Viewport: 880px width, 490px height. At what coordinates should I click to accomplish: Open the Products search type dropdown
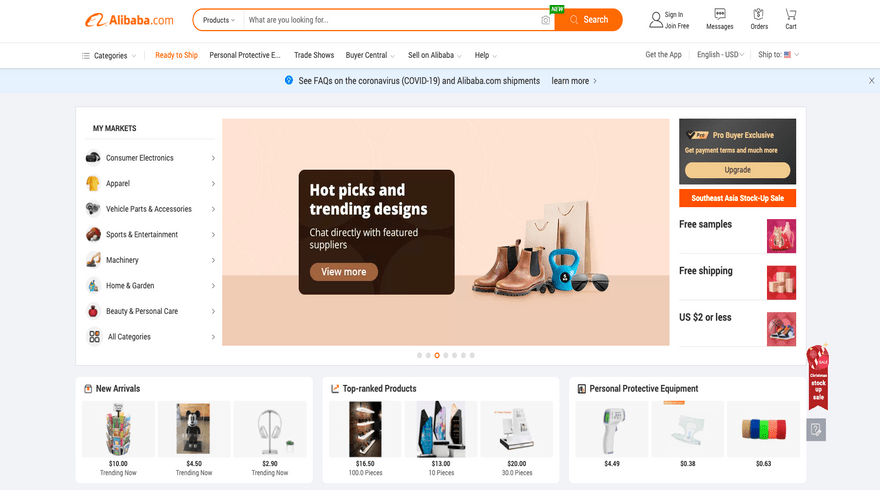(219, 20)
